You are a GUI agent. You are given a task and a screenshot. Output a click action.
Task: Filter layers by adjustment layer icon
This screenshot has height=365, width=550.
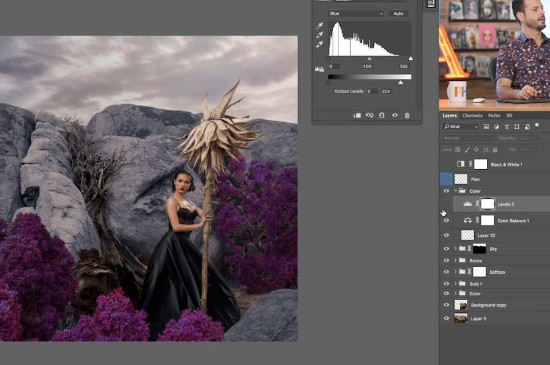(x=496, y=127)
